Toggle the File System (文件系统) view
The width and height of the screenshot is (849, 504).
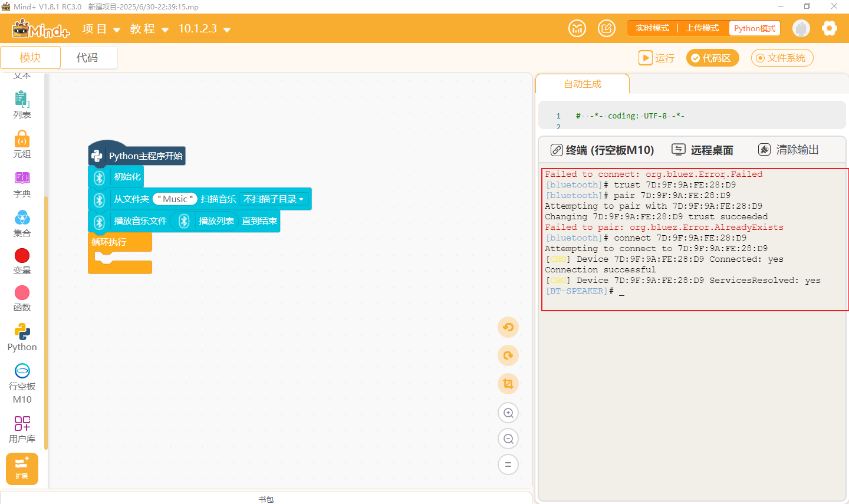[782, 58]
